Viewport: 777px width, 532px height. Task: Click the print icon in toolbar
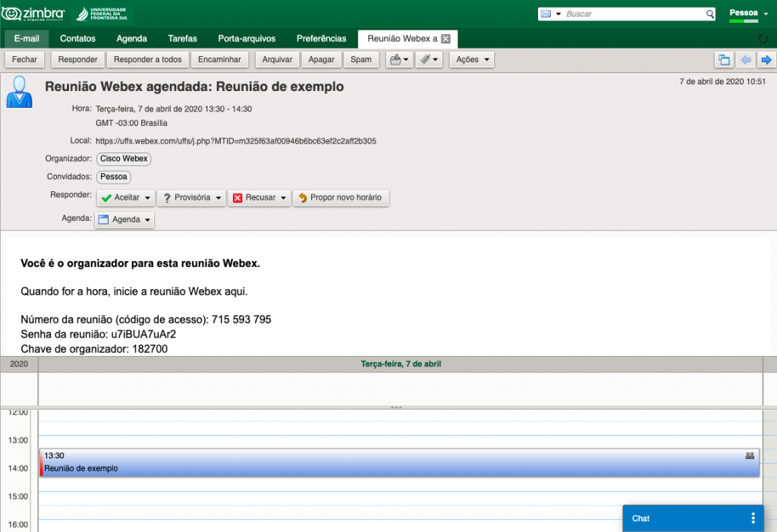(395, 59)
